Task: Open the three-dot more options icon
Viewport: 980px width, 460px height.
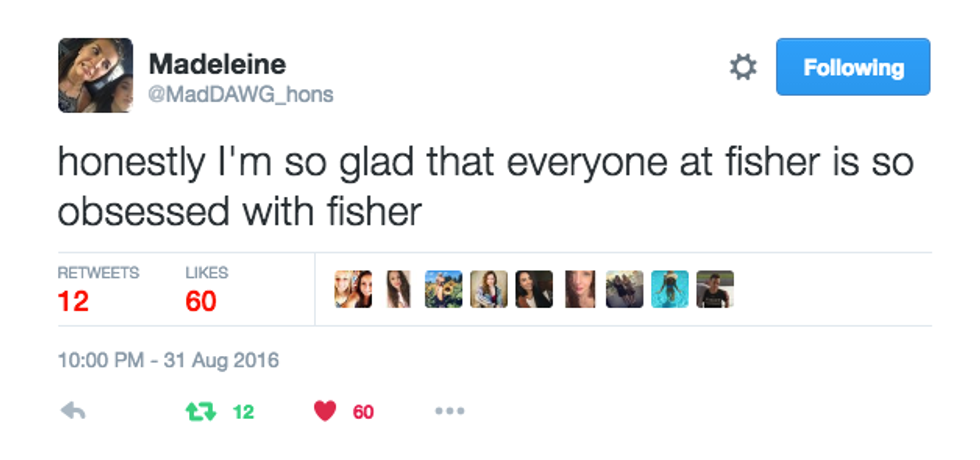Action: pyautogui.click(x=449, y=411)
